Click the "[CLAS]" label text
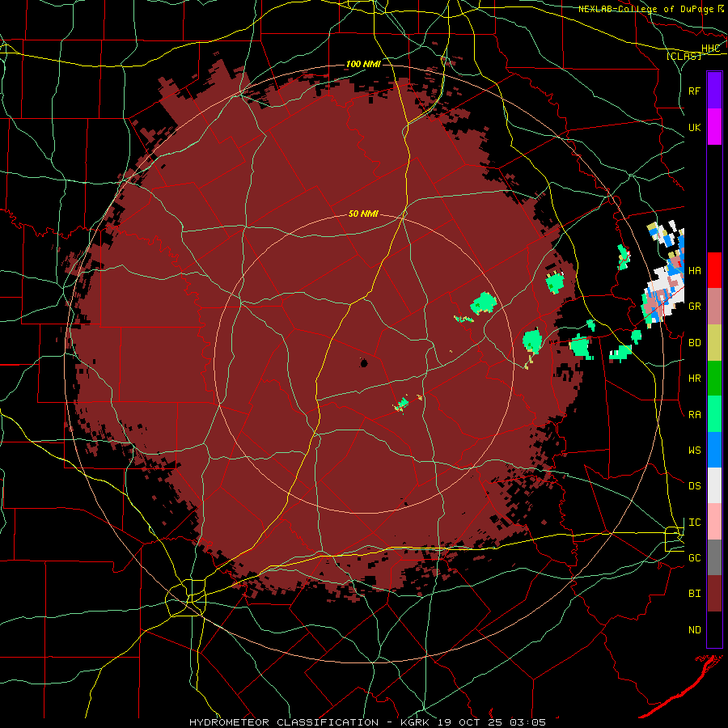 (x=684, y=56)
